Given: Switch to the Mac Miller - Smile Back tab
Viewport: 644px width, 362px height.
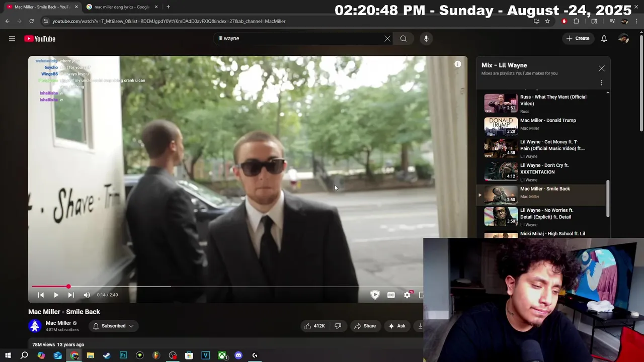Looking at the screenshot, I should pyautogui.click(x=42, y=7).
